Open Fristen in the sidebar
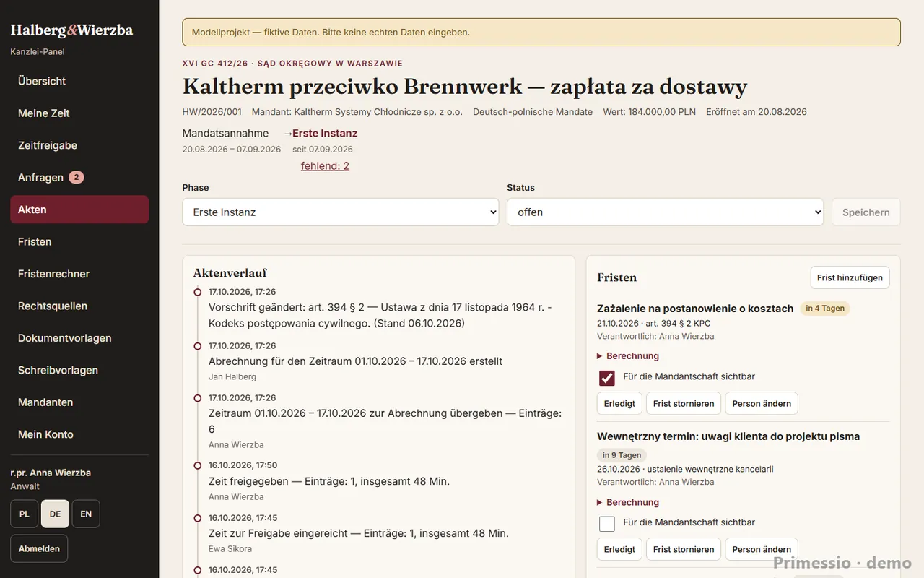Image resolution: width=924 pixels, height=578 pixels. [x=79, y=242]
